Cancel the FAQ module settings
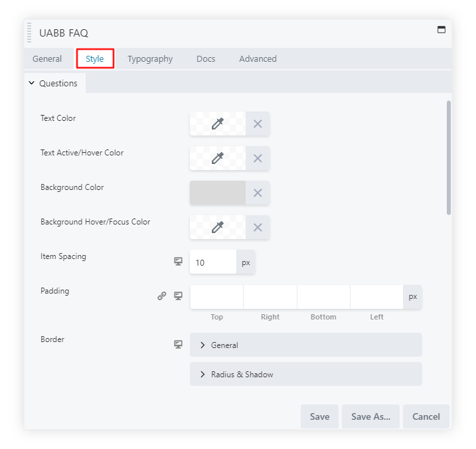The image size is (476, 449). point(426,416)
